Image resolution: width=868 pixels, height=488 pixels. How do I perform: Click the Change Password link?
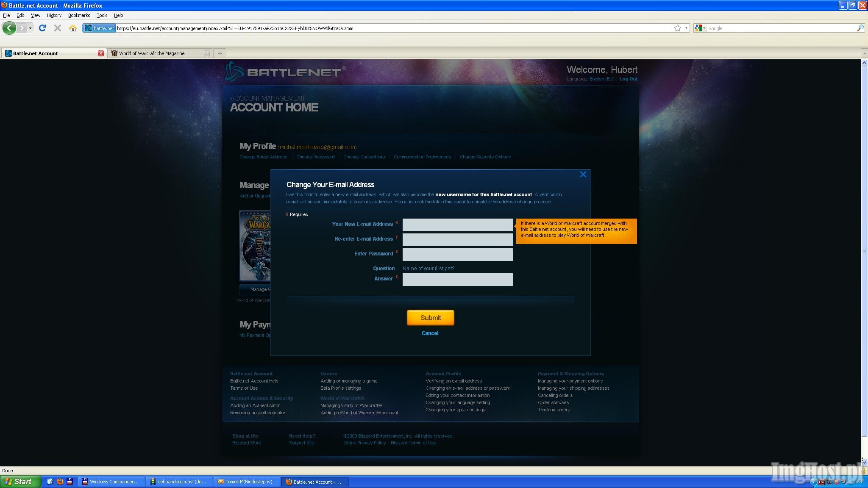tap(315, 157)
